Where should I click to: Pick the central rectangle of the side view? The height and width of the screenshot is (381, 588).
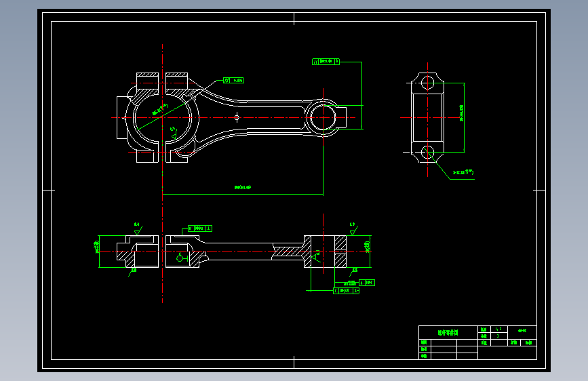click(427, 117)
